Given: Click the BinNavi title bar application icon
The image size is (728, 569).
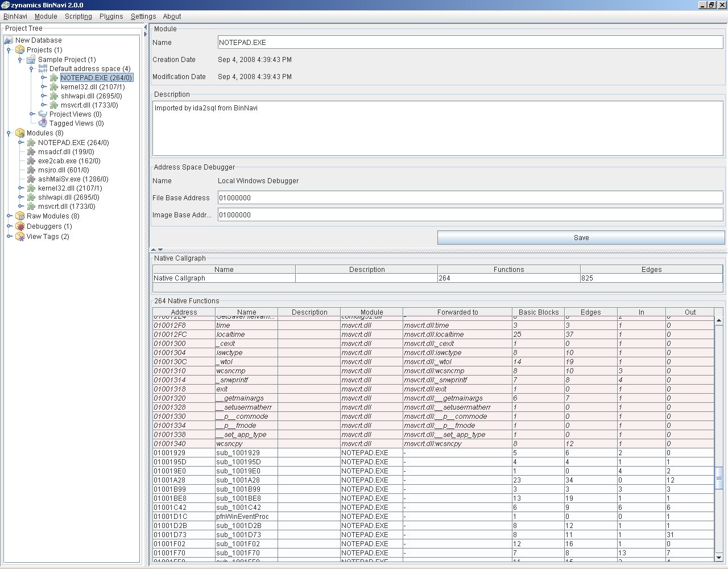Looking at the screenshot, I should pyautogui.click(x=6, y=5).
